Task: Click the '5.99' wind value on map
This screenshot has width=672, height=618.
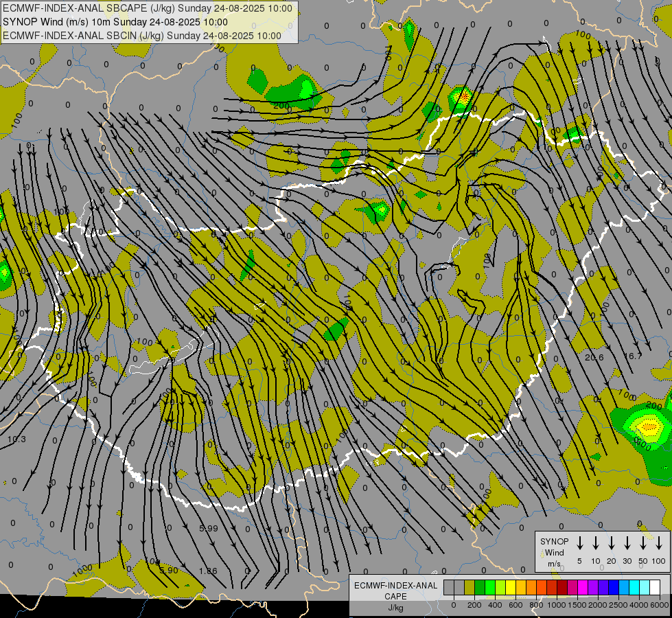Action: click(209, 528)
